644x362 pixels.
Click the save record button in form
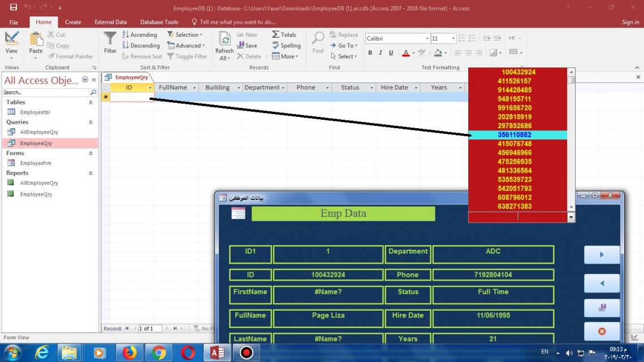pos(602,307)
